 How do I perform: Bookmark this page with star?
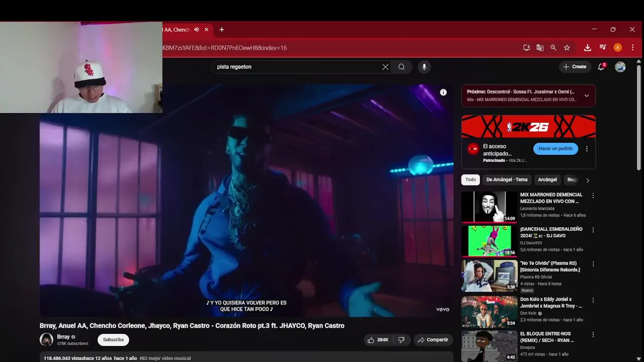pyautogui.click(x=567, y=48)
